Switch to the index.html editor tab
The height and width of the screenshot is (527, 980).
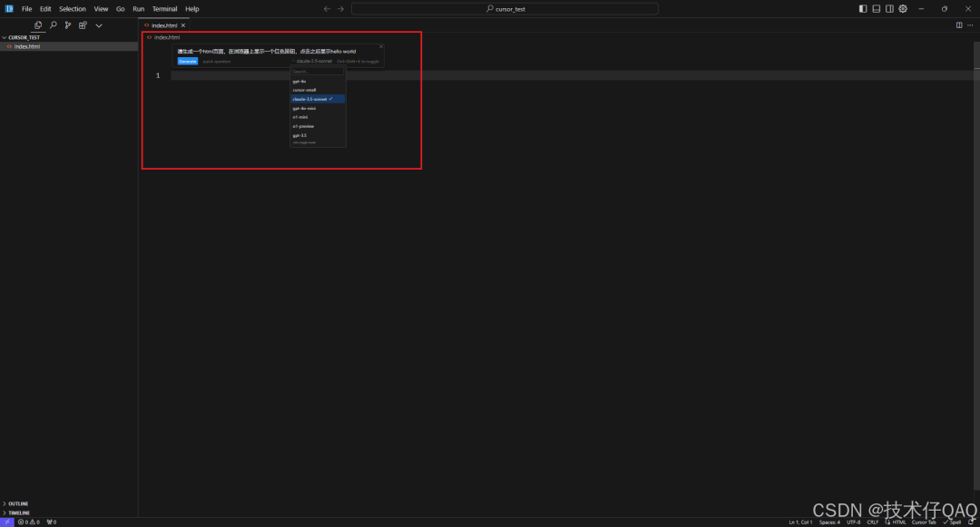[x=164, y=25]
